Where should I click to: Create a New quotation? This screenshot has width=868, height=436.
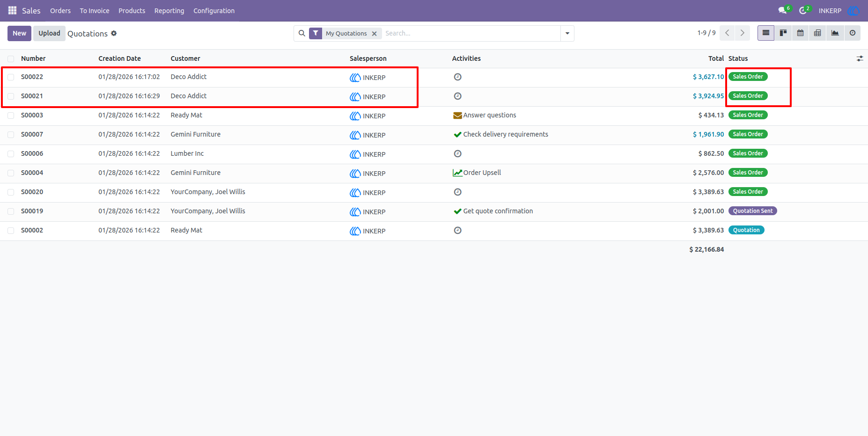(x=19, y=33)
